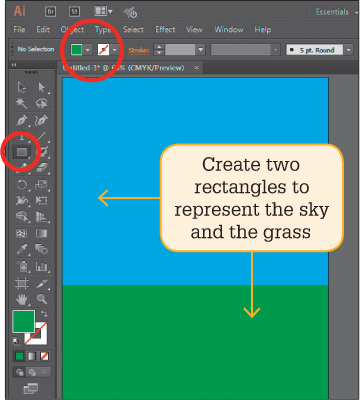Select the Pen tool
This screenshot has width=360, height=400.
[x=22, y=120]
